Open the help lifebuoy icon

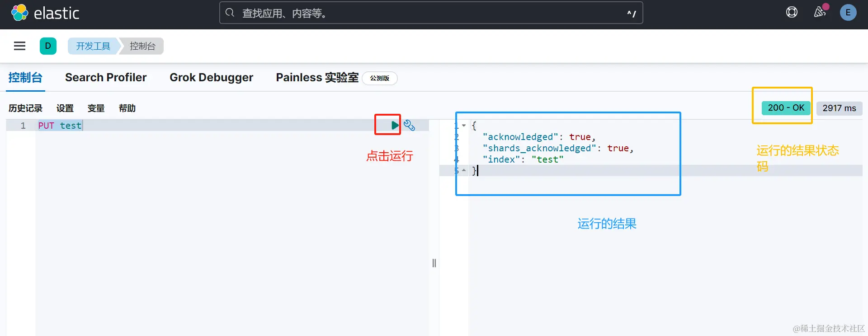point(792,13)
